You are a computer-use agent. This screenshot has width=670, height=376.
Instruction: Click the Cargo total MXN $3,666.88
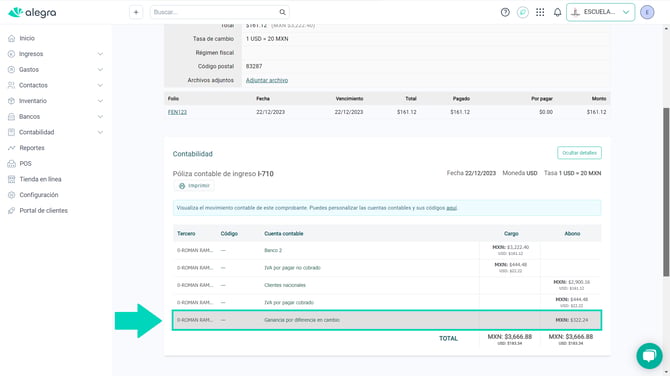[510, 337]
